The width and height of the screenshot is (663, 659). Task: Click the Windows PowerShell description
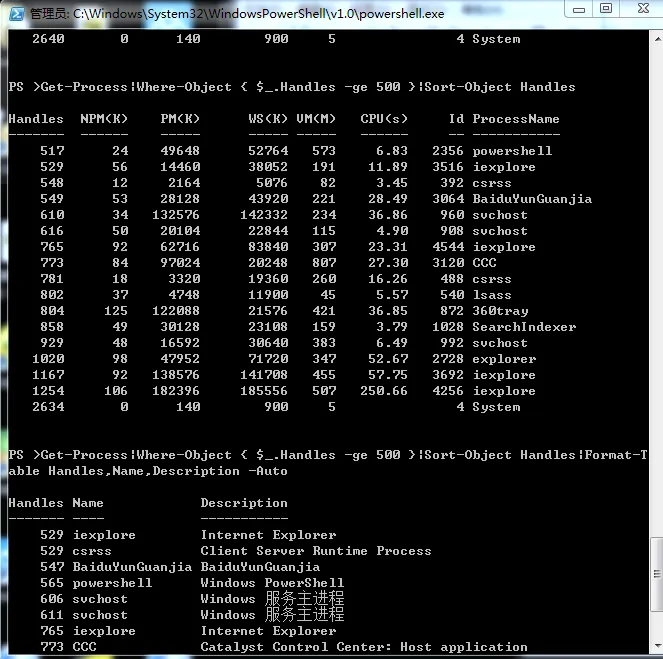tap(272, 583)
